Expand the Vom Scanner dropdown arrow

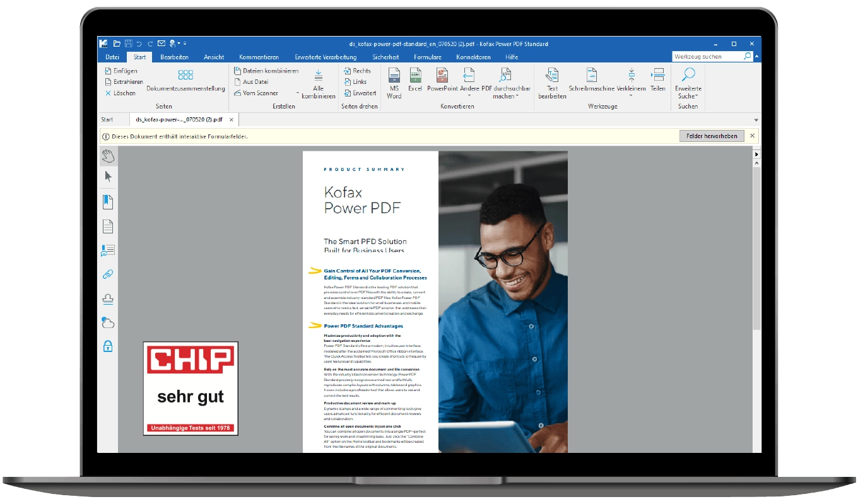[298, 93]
